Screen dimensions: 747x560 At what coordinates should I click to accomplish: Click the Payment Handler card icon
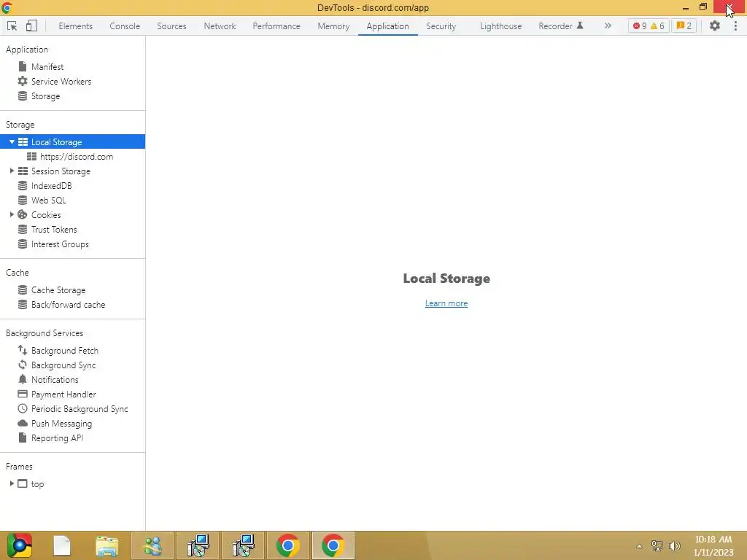click(23, 394)
